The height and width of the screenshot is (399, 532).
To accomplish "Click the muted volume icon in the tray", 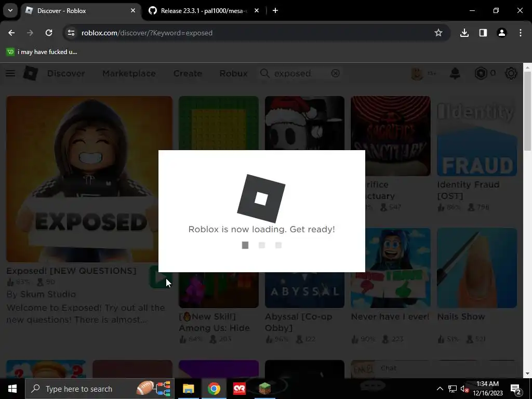I will (465, 389).
